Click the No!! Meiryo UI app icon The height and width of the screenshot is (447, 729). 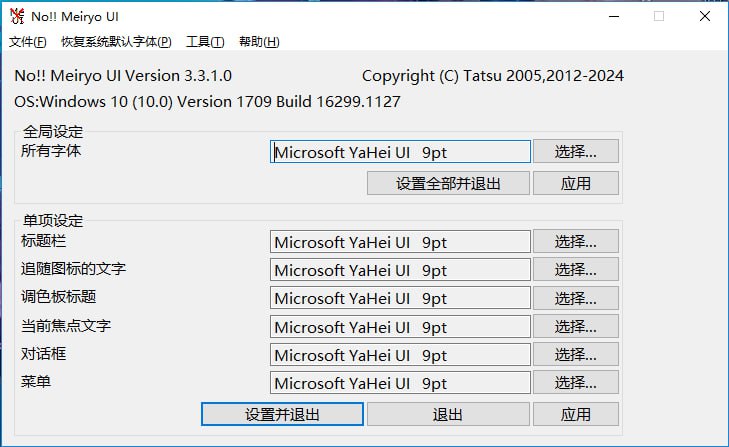pos(17,16)
